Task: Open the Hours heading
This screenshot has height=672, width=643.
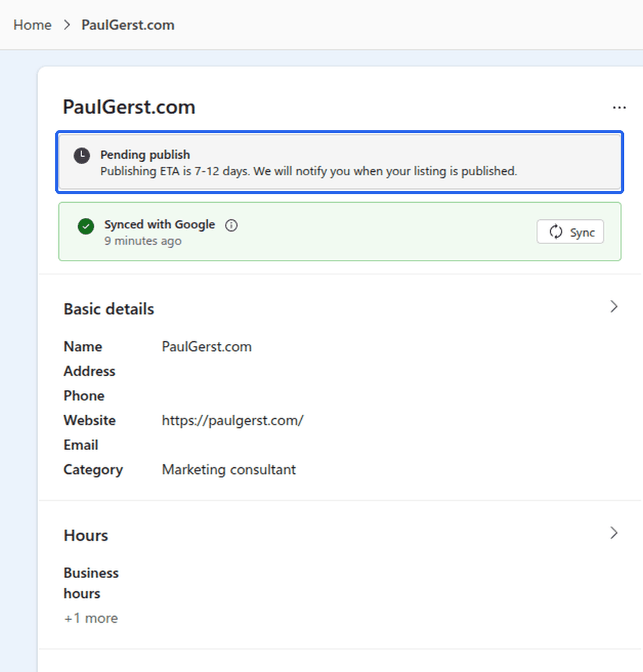Action: point(86,535)
